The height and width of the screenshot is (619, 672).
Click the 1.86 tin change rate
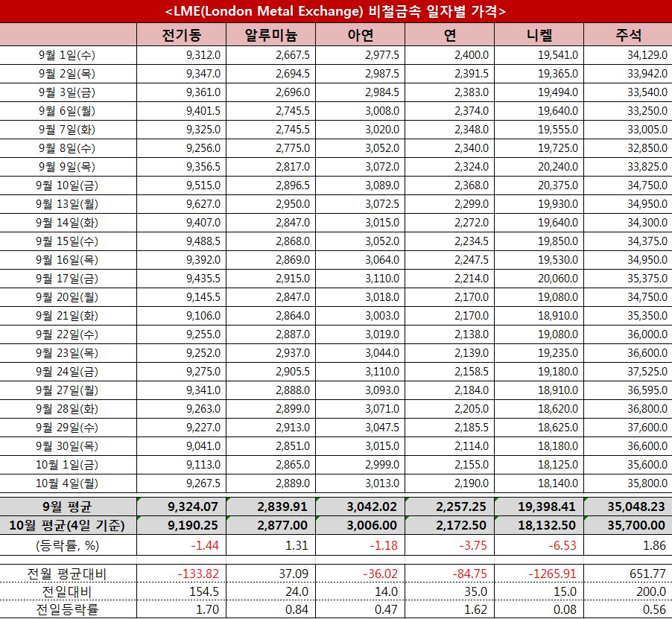point(654,545)
